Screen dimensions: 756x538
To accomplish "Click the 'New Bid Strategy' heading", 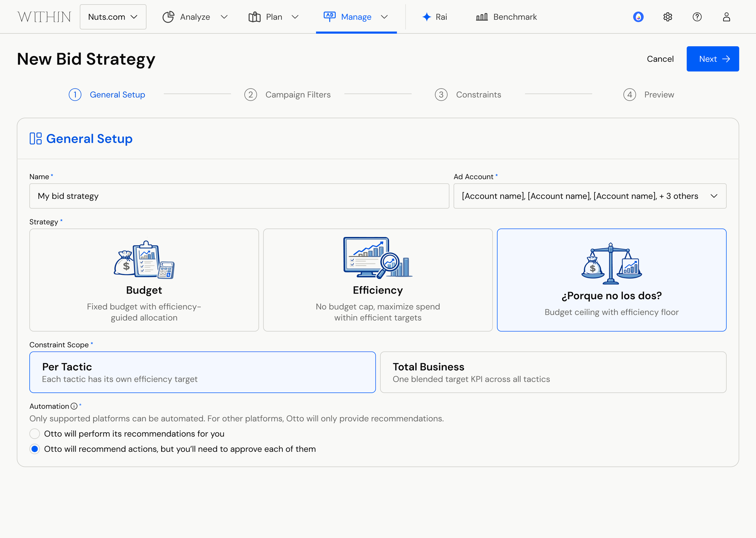I will tap(86, 60).
